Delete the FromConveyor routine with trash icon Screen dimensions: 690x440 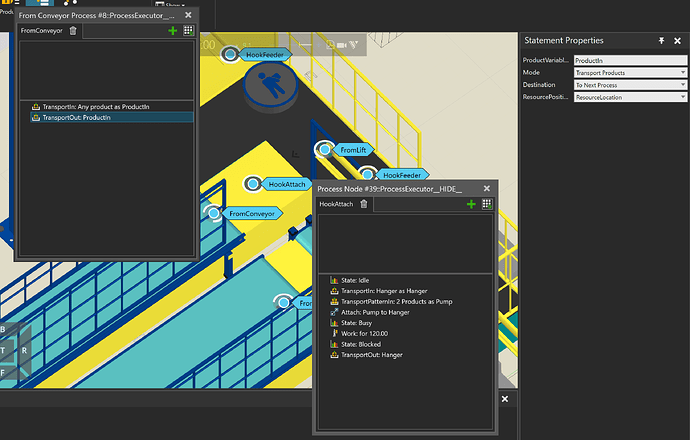(73, 31)
